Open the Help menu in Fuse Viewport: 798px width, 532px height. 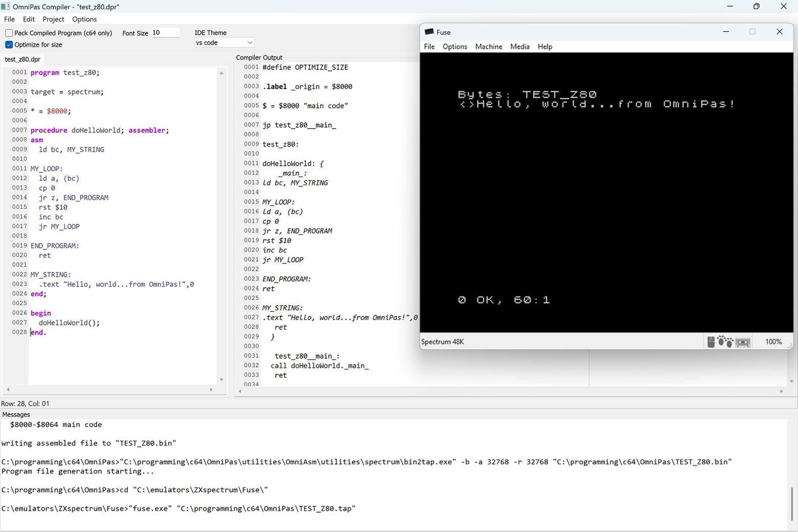tap(545, 47)
